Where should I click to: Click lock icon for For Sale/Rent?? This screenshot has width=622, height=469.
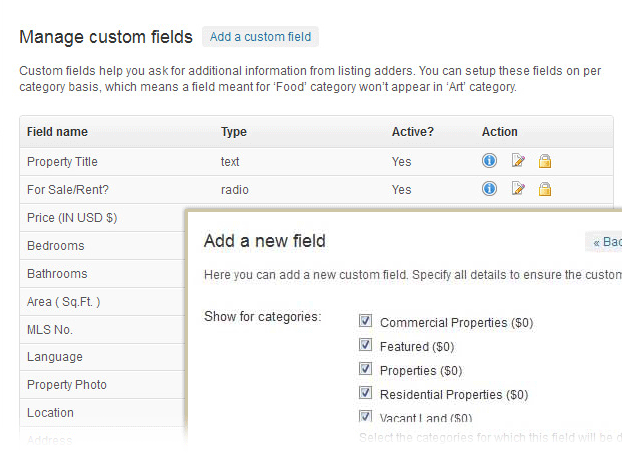pyautogui.click(x=545, y=189)
